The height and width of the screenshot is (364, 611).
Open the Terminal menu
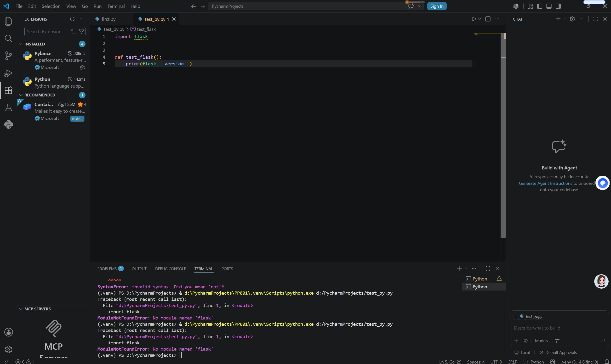coord(116,6)
